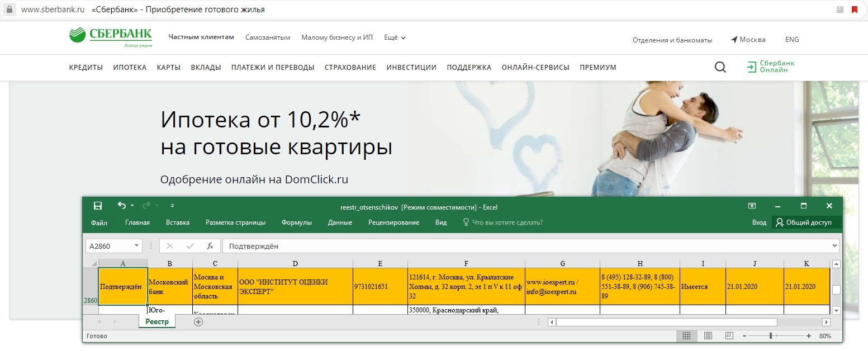Undo the last action in Excel
868x351 pixels.
tap(122, 206)
